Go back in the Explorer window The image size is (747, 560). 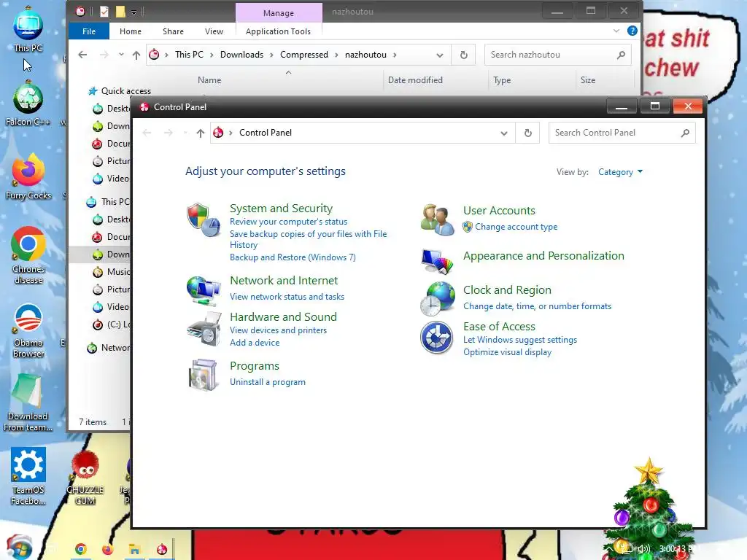pyautogui.click(x=82, y=55)
